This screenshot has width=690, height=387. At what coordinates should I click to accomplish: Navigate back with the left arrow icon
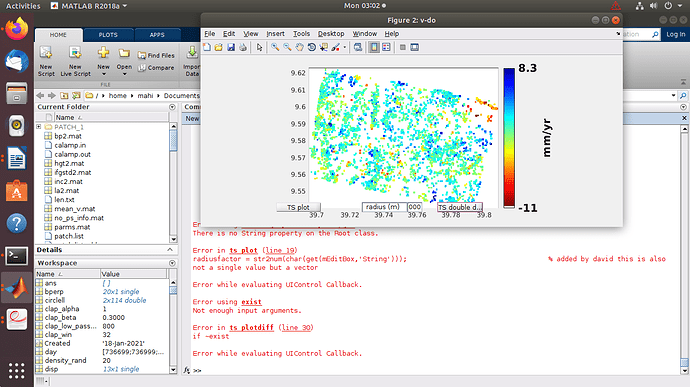pos(40,96)
